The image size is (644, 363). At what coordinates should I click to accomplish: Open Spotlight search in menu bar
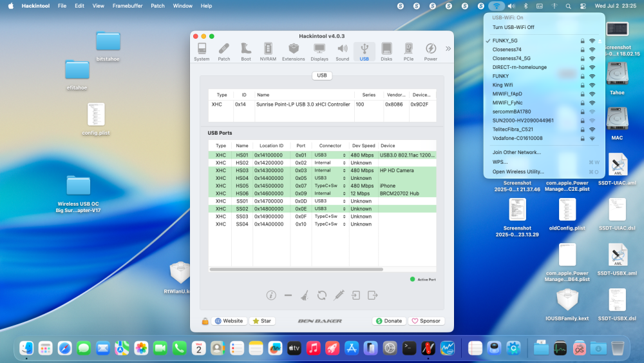[568, 6]
